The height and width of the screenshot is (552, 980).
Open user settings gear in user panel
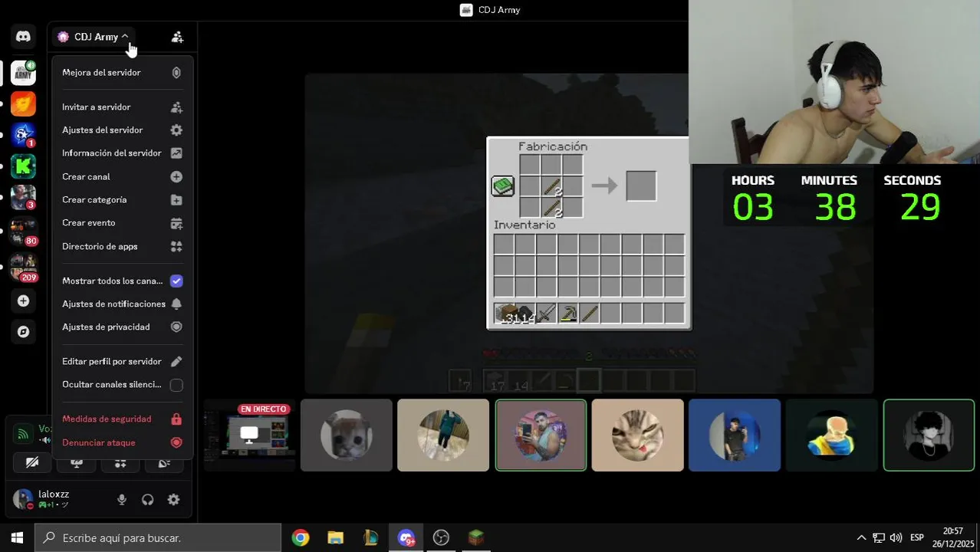coord(174,500)
